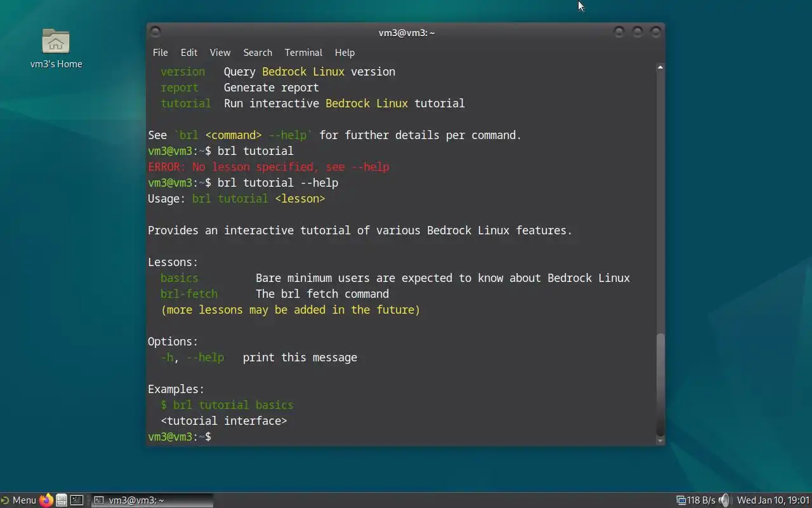Click the 'report' command in the terminal
Viewport: 812px width, 508px height.
(180, 88)
